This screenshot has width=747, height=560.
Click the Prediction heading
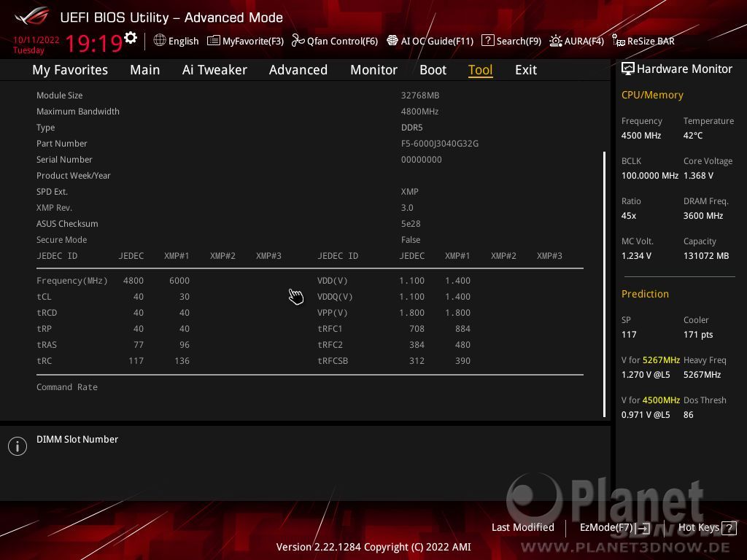[645, 294]
